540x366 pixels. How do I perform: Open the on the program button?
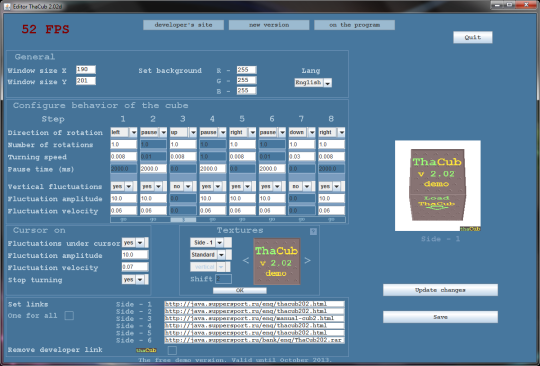coord(354,25)
